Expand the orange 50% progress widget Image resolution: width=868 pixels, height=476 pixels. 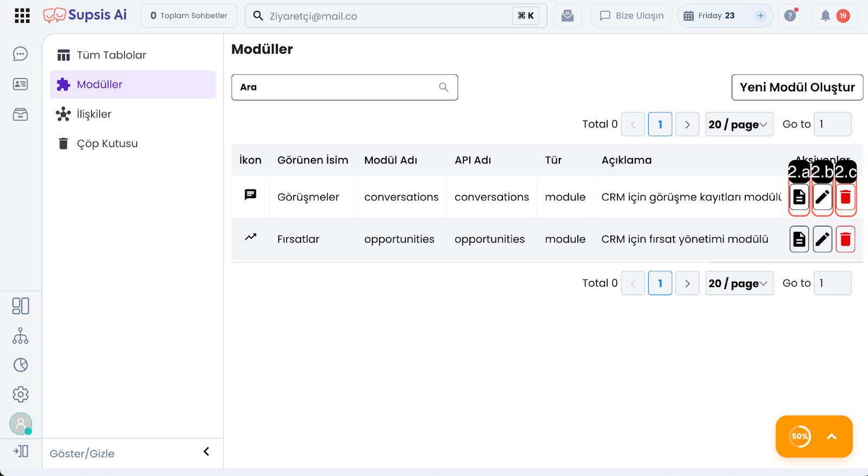click(831, 436)
